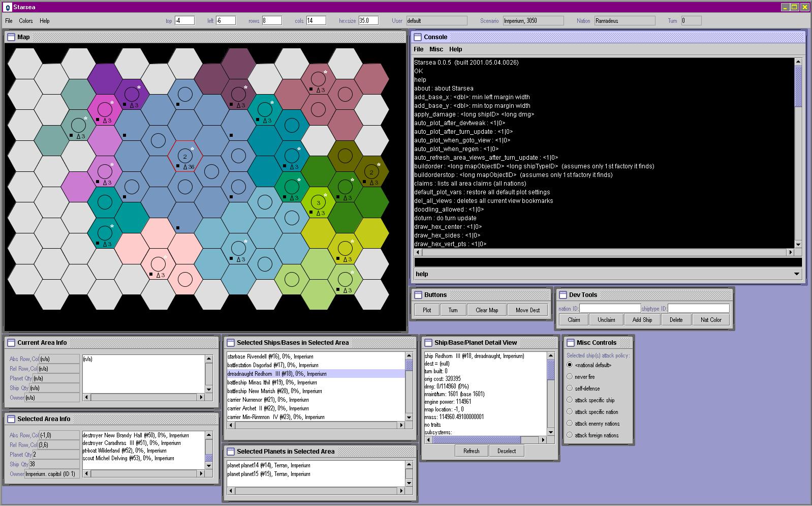Click the Console panel window icon
The width and height of the screenshot is (812, 506).
pyautogui.click(x=418, y=37)
